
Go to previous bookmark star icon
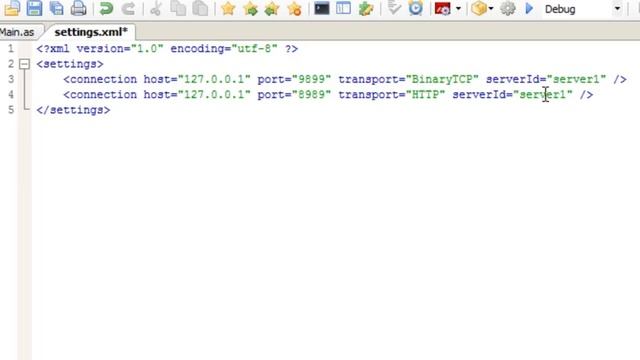272,9
